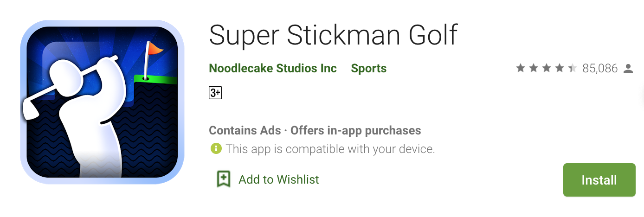Click the Contains Ads label
The width and height of the screenshot is (644, 217).
click(245, 130)
